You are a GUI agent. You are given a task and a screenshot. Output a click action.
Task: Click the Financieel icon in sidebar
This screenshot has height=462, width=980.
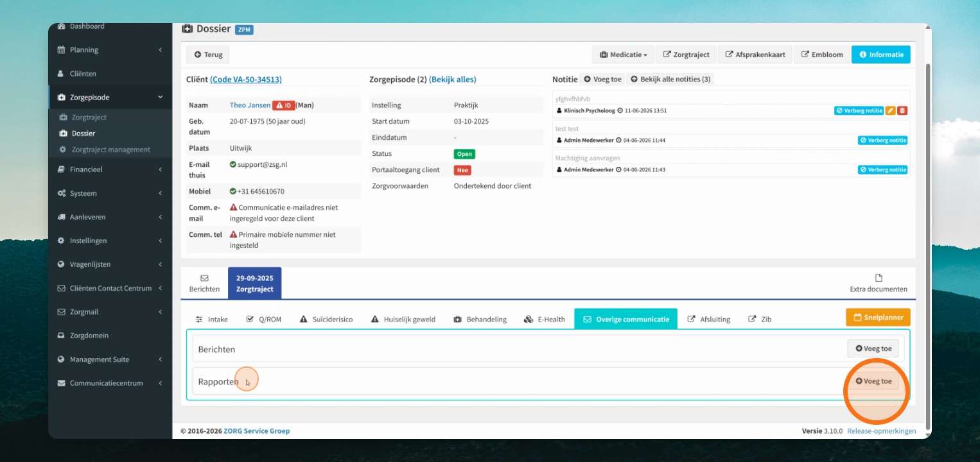point(61,169)
